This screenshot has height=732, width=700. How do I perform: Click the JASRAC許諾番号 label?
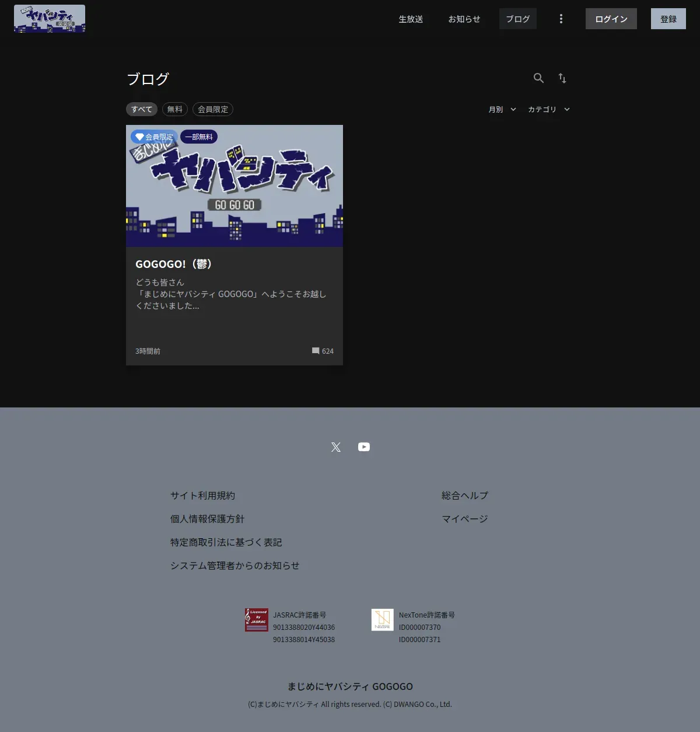coord(299,615)
